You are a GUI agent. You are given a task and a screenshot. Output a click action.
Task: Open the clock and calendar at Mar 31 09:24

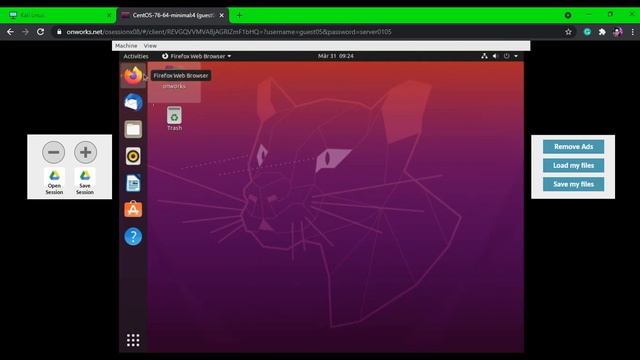click(336, 56)
